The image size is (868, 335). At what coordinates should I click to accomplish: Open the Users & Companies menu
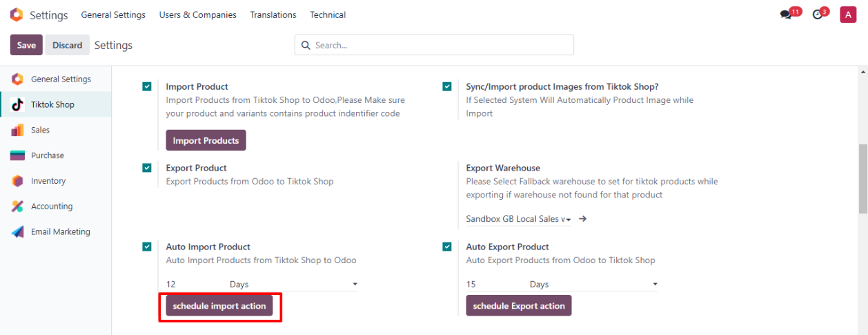point(197,15)
